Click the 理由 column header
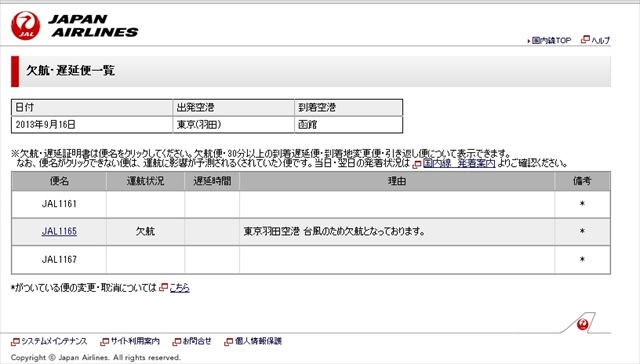The image size is (640, 364). 397,181
